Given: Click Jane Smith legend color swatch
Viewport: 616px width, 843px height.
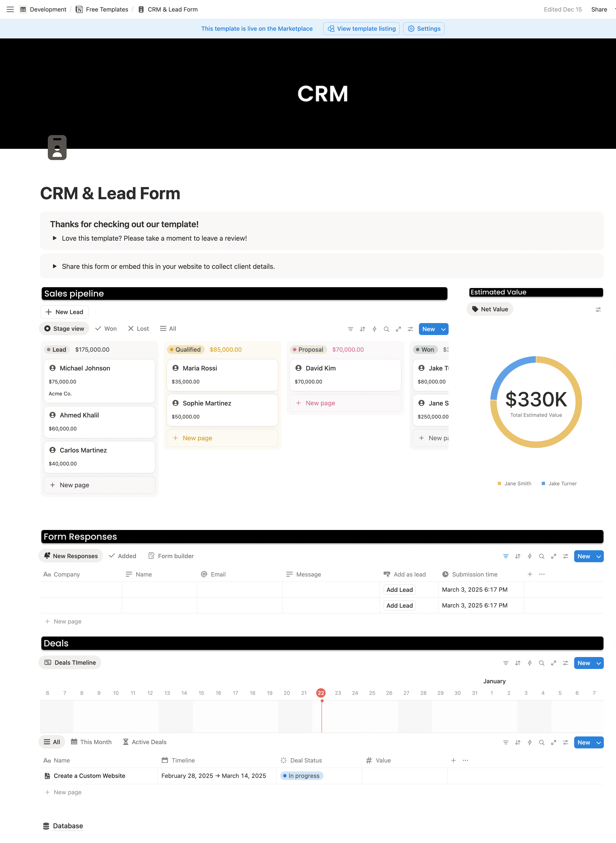Looking at the screenshot, I should [x=499, y=483].
